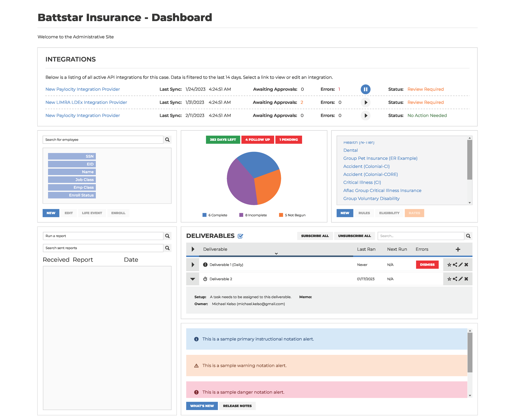Open the first New Paylocity Integration Provider link
Viewport: 515px width, 420px height.
[83, 89]
